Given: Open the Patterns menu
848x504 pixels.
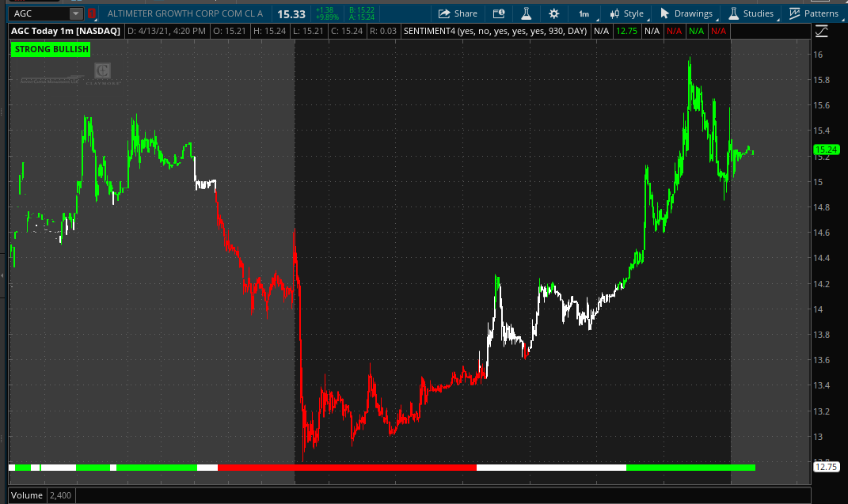Looking at the screenshot, I should (x=814, y=13).
